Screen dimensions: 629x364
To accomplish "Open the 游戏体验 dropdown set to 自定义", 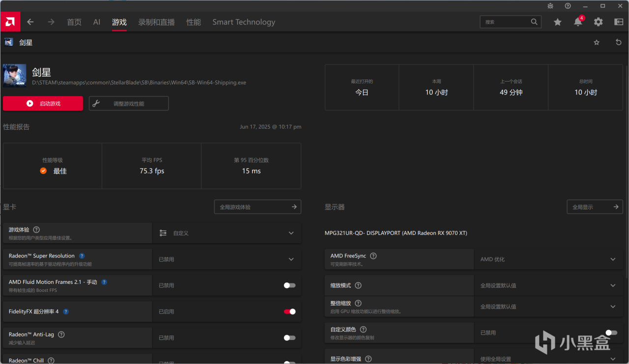I will tap(227, 233).
